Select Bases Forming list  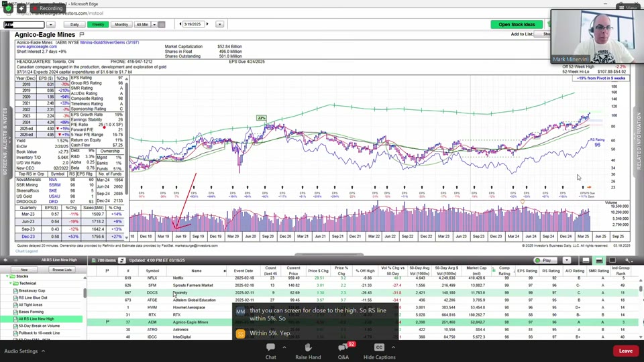(31, 312)
